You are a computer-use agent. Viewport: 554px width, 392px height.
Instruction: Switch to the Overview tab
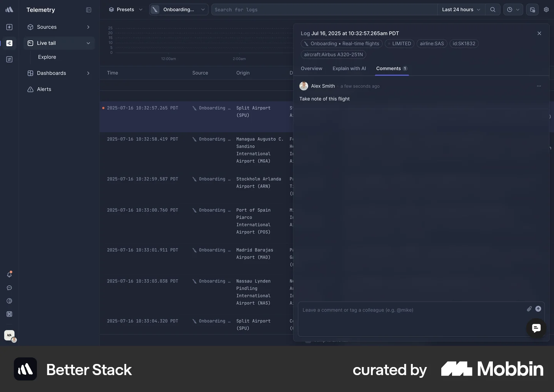pyautogui.click(x=311, y=68)
